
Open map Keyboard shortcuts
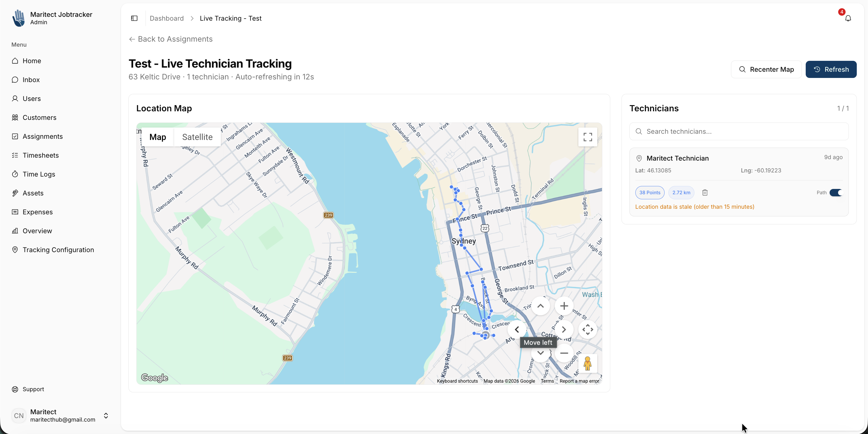[457, 381]
